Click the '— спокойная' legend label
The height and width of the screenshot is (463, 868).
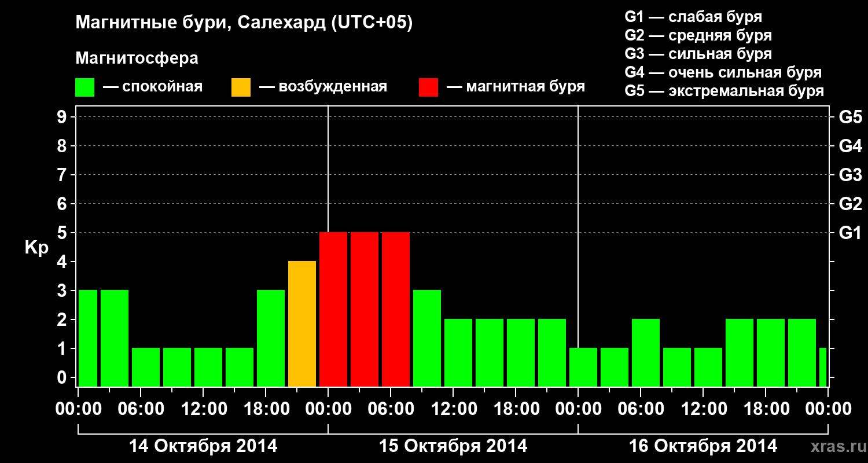pos(153,87)
